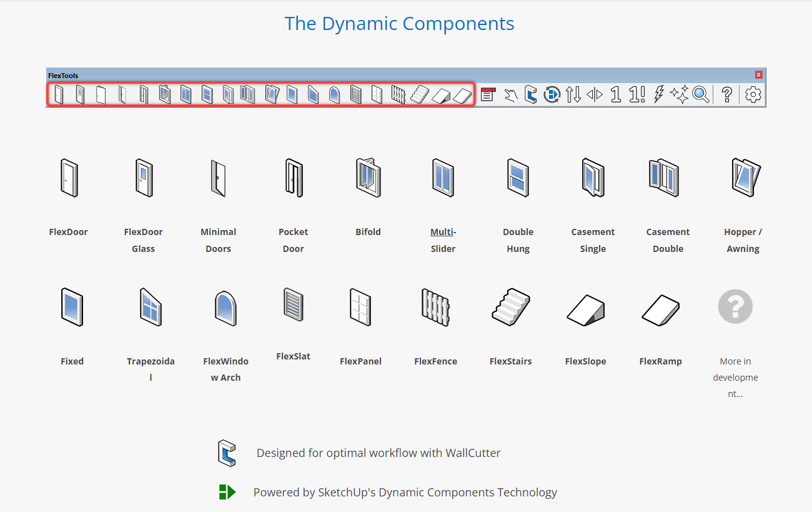Click the left-right flip arrows icon
The height and width of the screenshot is (512, 812).
point(595,94)
